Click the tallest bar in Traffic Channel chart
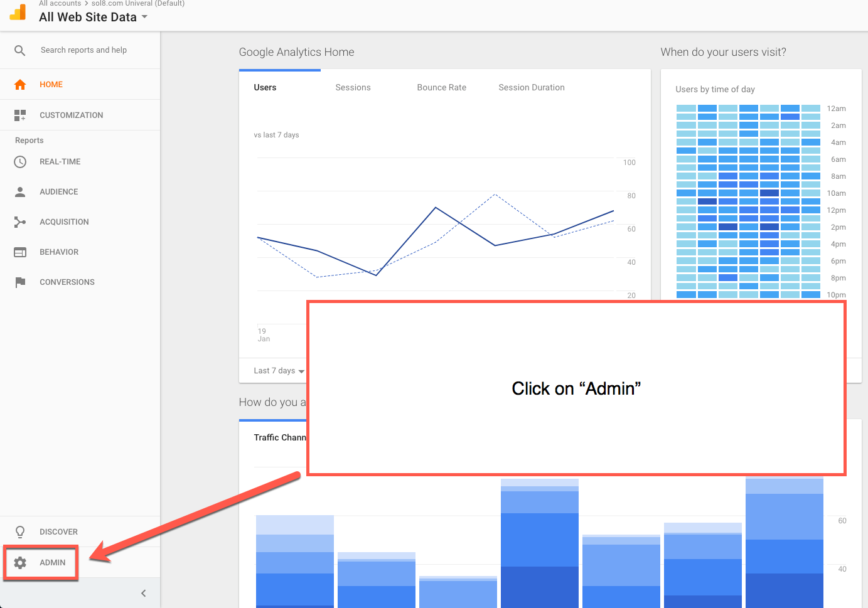Image resolution: width=868 pixels, height=608 pixels. pyautogui.click(x=785, y=541)
